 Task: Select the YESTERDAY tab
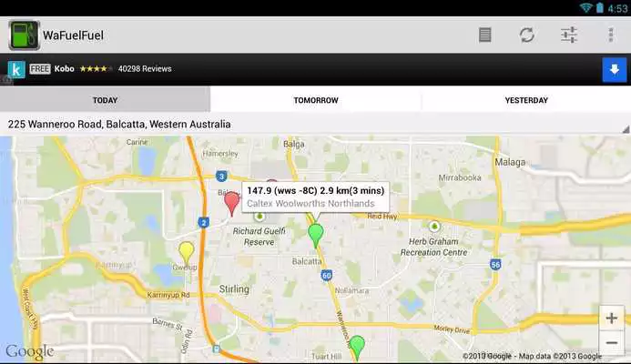pos(526,100)
